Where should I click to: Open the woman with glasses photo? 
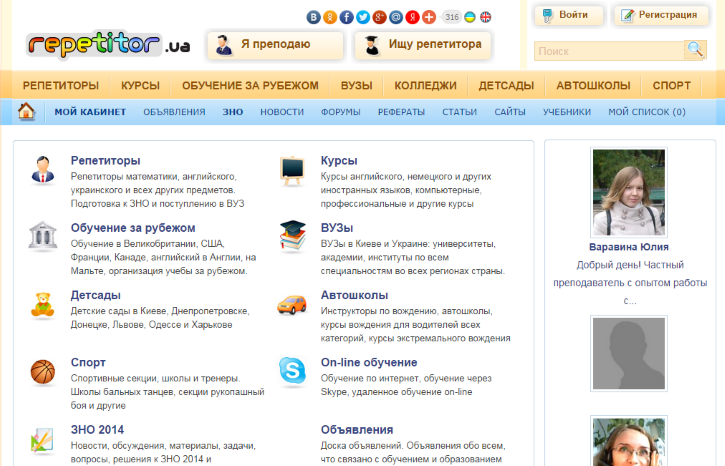click(629, 441)
